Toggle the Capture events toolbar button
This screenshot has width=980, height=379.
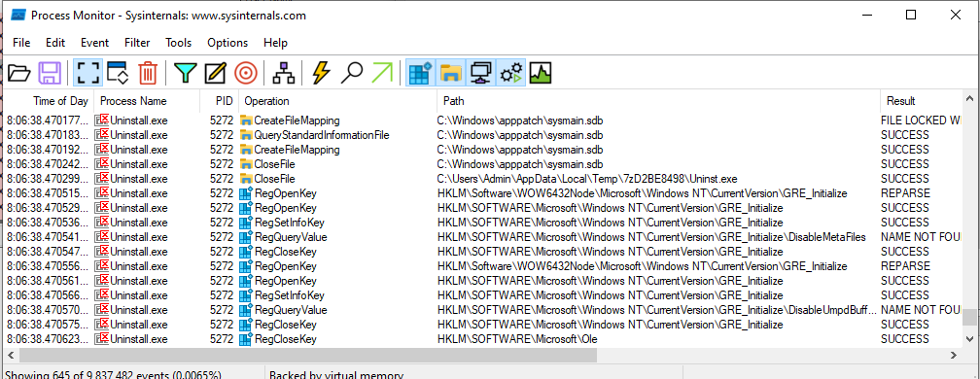click(x=87, y=74)
